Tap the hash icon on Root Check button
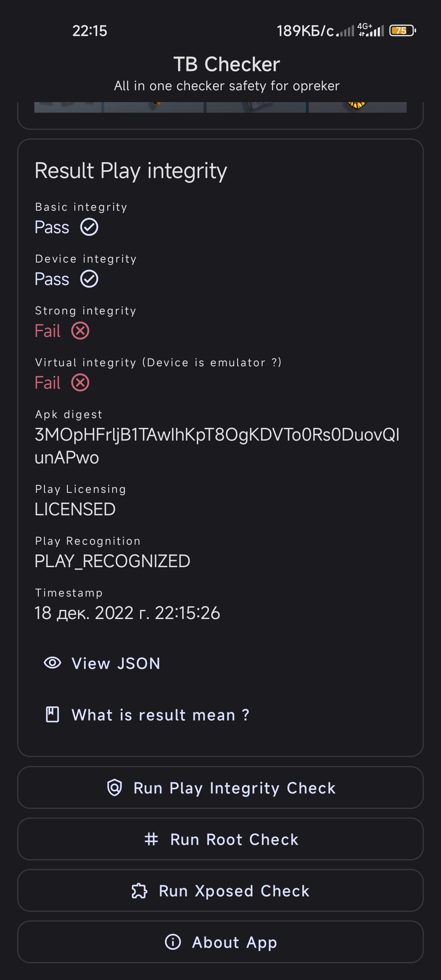 [151, 839]
